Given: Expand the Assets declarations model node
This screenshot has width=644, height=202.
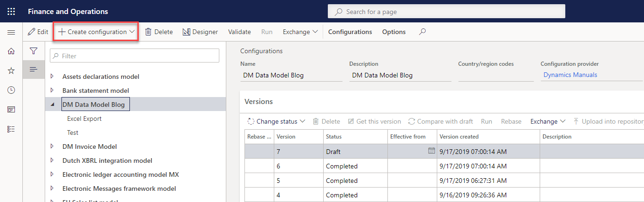Looking at the screenshot, I should pos(52,77).
